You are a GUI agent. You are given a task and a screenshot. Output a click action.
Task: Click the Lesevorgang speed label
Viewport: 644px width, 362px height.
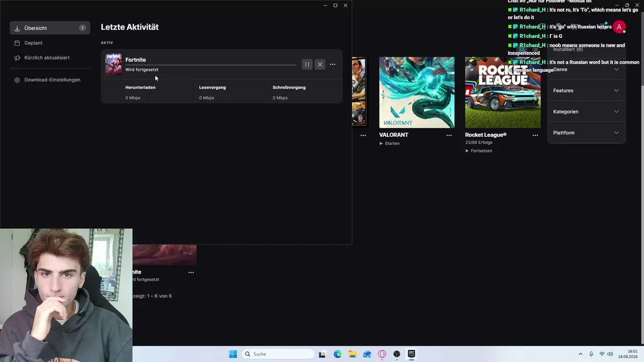pos(212,87)
